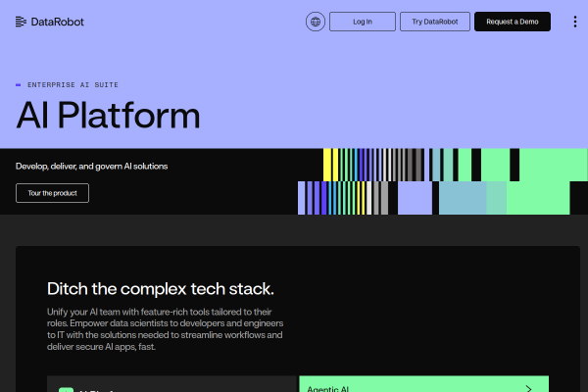Image resolution: width=588 pixels, height=392 pixels.
Task: Click the 'Unify your AI team' paragraph
Action: coord(165,329)
